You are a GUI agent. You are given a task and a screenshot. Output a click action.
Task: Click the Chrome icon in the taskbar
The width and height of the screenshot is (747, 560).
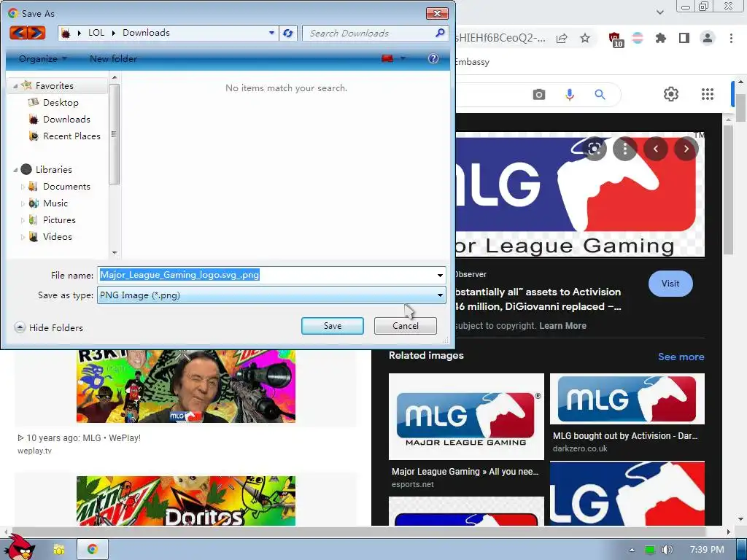point(92,549)
